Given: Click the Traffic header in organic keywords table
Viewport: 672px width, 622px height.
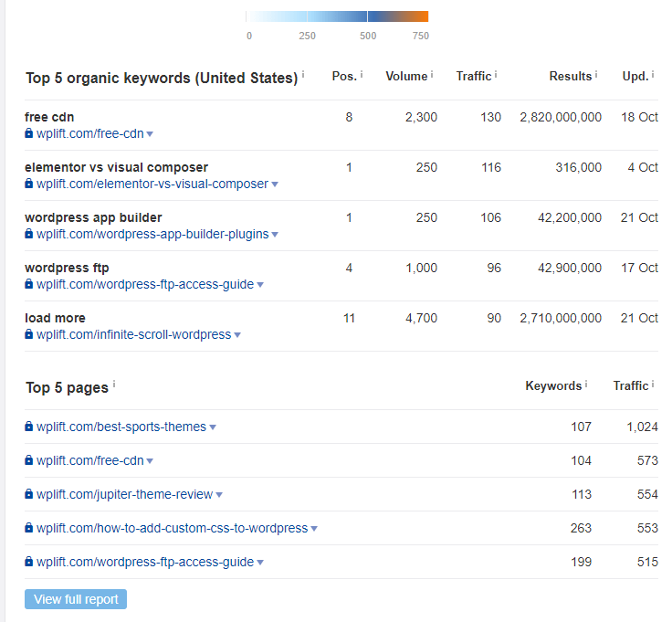Looking at the screenshot, I should click(474, 77).
